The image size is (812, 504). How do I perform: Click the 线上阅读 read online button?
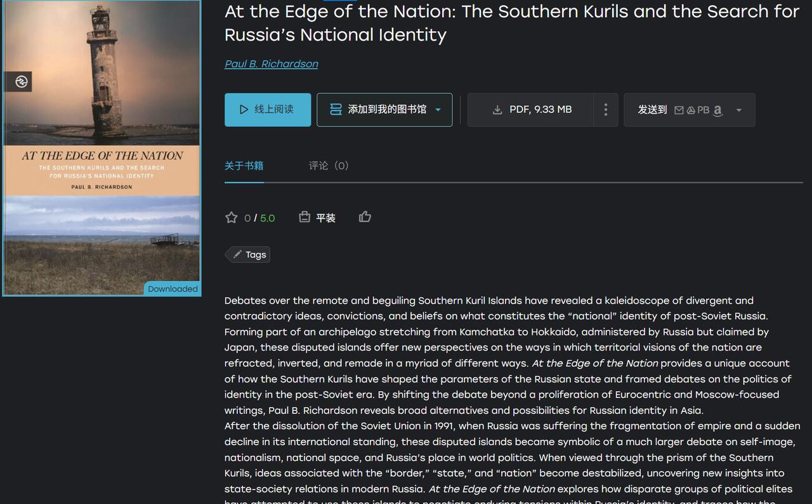tap(268, 110)
